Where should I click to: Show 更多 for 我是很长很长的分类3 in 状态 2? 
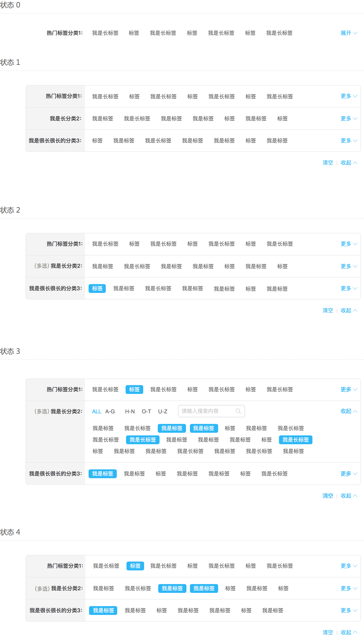(x=349, y=288)
